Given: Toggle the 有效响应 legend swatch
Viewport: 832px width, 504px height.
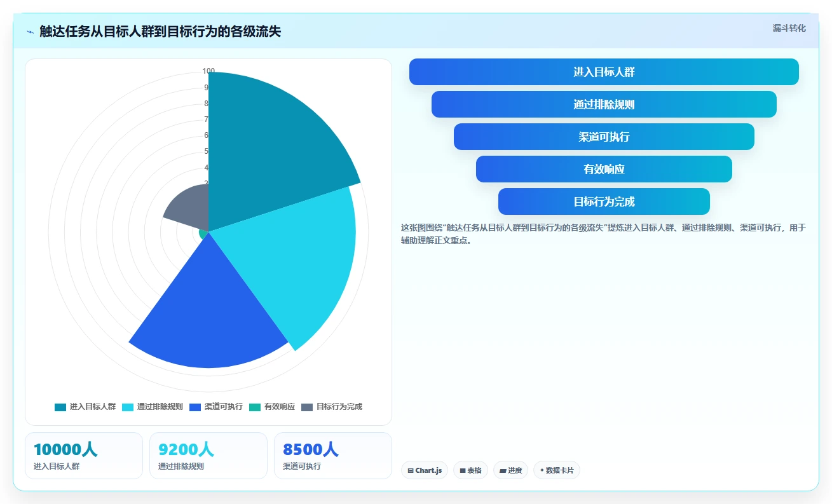Looking at the screenshot, I should coord(255,407).
